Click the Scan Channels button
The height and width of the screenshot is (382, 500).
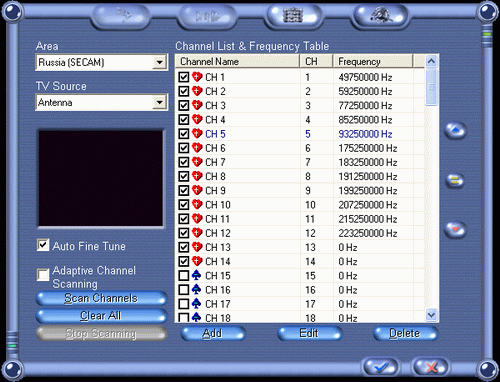point(101,298)
